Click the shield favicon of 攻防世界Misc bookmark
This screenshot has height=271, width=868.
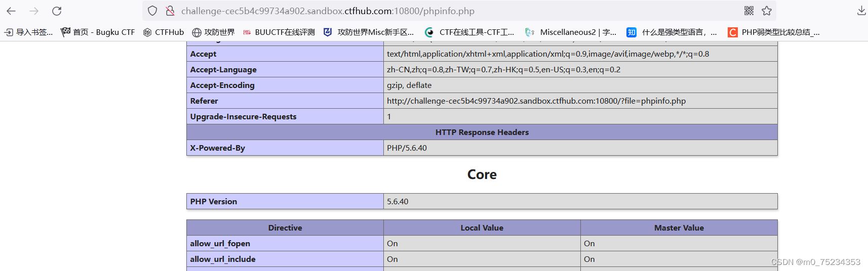[x=328, y=32]
